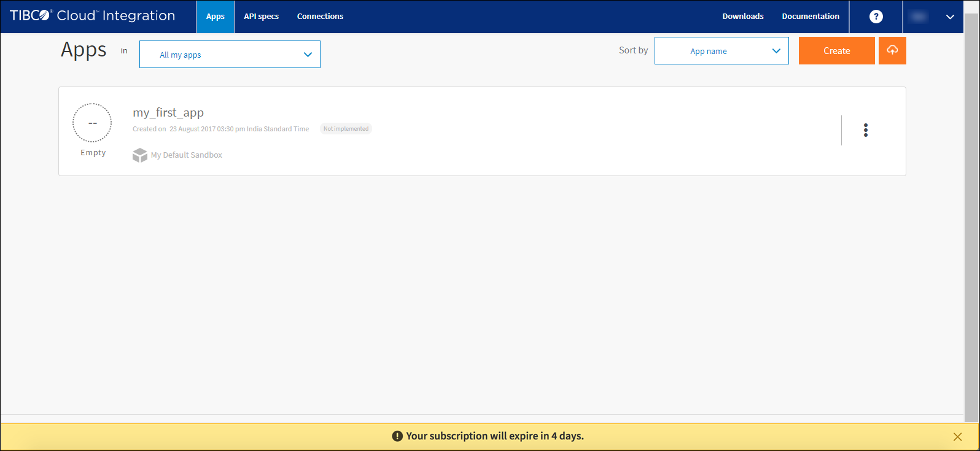Open the my_first_app app title

[168, 113]
